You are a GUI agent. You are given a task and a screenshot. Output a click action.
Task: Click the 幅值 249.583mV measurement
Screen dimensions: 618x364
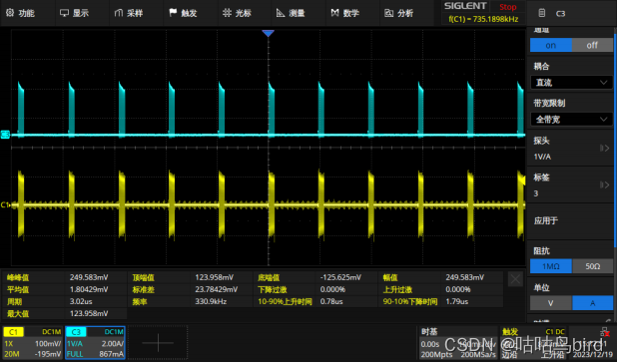click(x=440, y=277)
